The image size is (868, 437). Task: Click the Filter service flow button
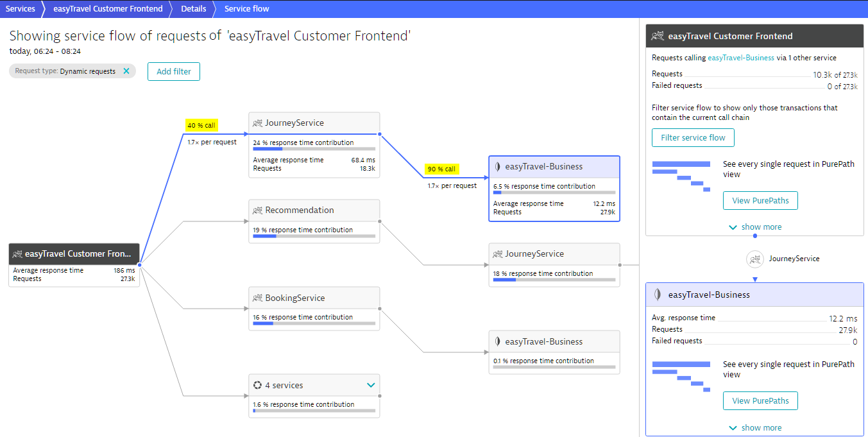(x=693, y=138)
